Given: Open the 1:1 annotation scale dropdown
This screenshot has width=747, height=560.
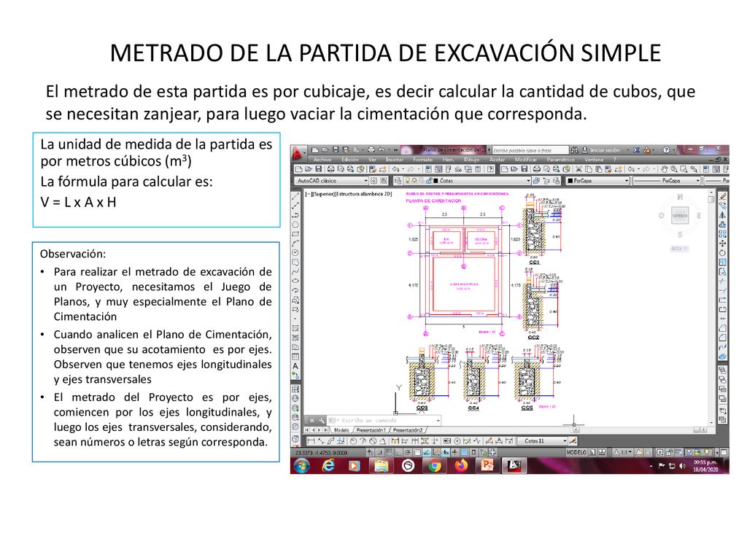Looking at the screenshot, I should [x=623, y=452].
